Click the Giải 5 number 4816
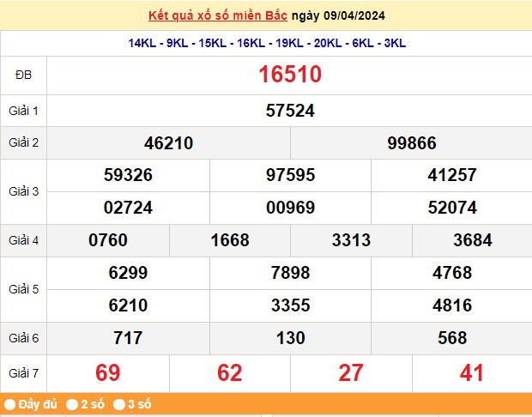 [451, 305]
